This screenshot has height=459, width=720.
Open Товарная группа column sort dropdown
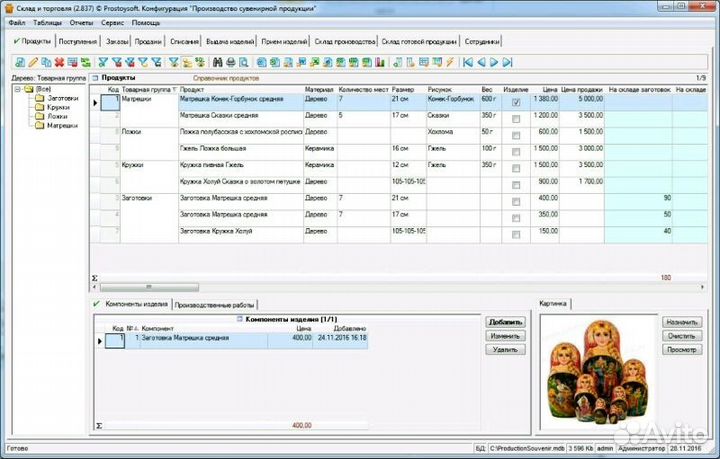[x=175, y=90]
